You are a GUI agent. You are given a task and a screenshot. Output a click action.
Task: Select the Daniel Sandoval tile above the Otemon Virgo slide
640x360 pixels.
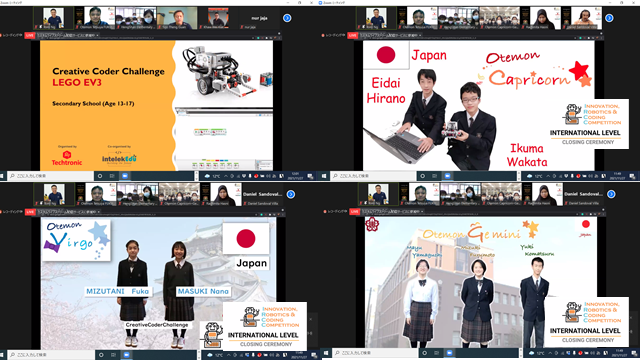[262, 194]
